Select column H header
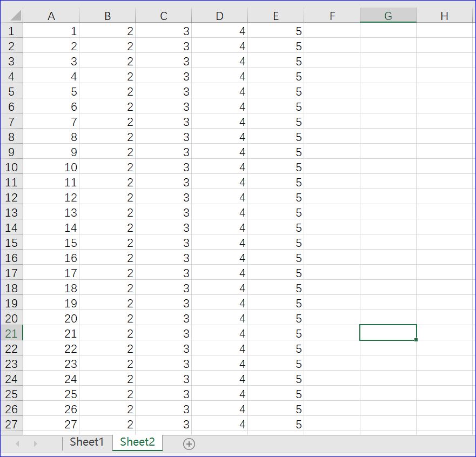 click(x=444, y=16)
